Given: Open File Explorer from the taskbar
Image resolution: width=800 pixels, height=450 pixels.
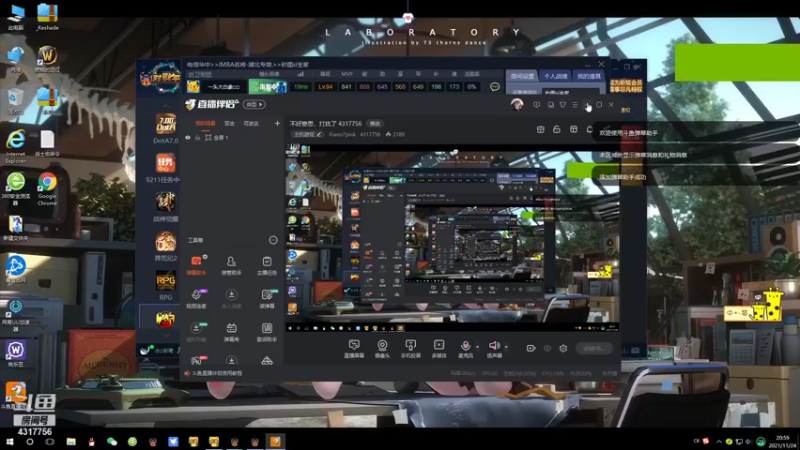Looking at the screenshot, I should click(71, 441).
